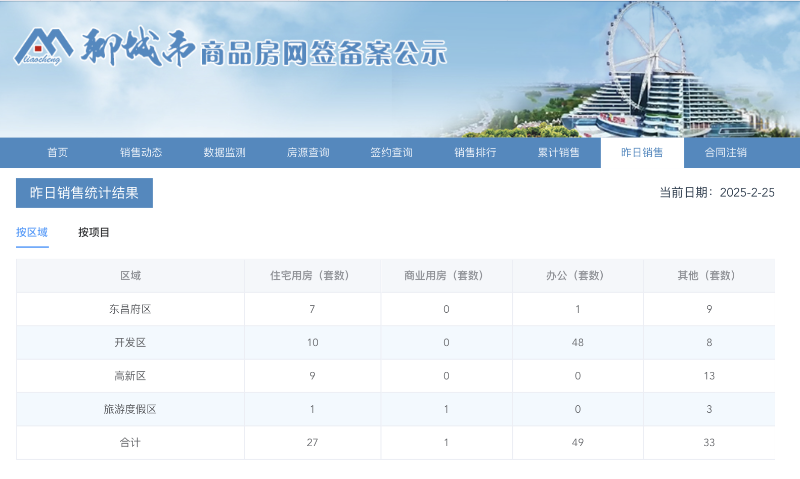The width and height of the screenshot is (800, 479).
Task: Click 东昌府区 residential value 7
Action: point(312,309)
